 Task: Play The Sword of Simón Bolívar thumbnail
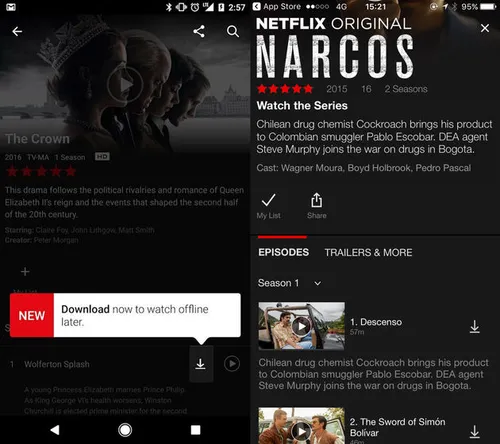302,426
